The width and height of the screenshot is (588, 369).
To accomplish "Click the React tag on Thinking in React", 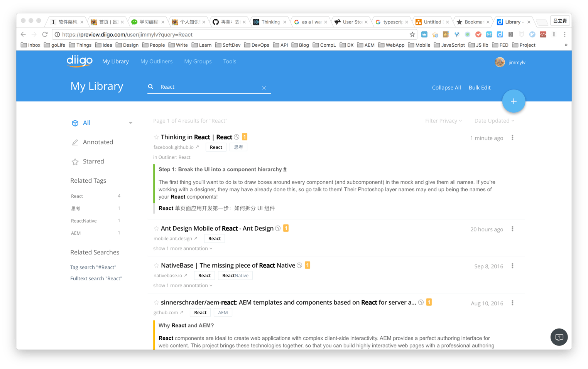I will coord(216,147).
